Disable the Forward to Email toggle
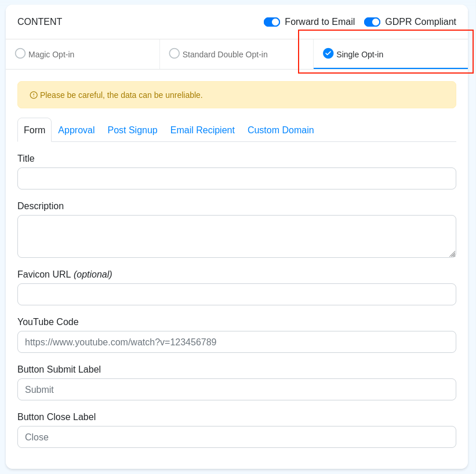The image size is (476, 474). (271, 21)
